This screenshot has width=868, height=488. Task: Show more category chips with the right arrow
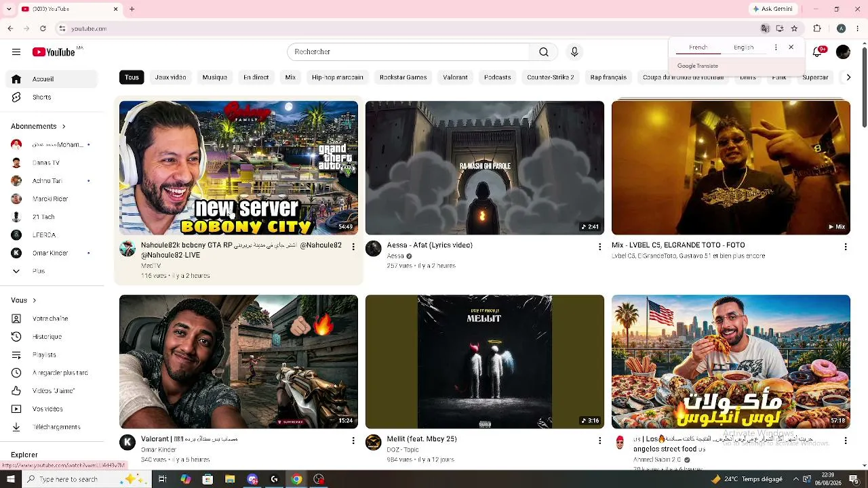(848, 77)
